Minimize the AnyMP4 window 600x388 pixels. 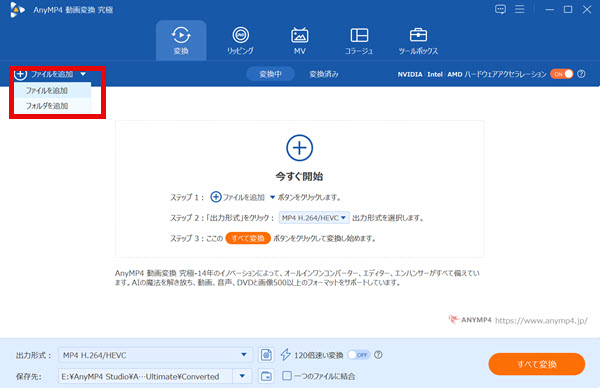pyautogui.click(x=549, y=10)
